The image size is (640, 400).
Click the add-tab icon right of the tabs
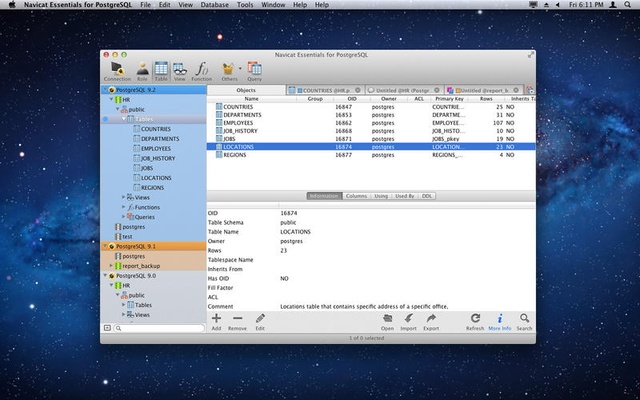pos(530,90)
